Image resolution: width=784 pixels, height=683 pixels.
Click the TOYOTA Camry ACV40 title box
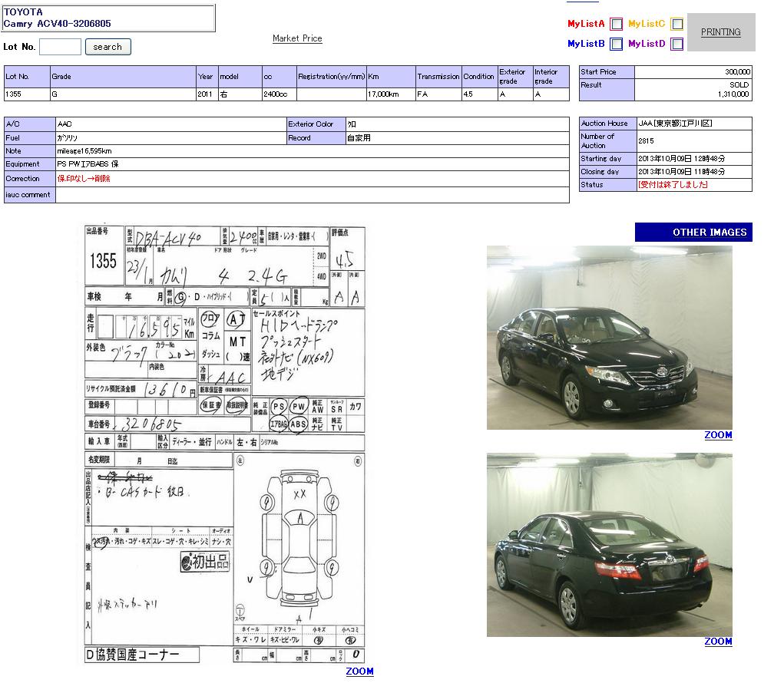108,18
